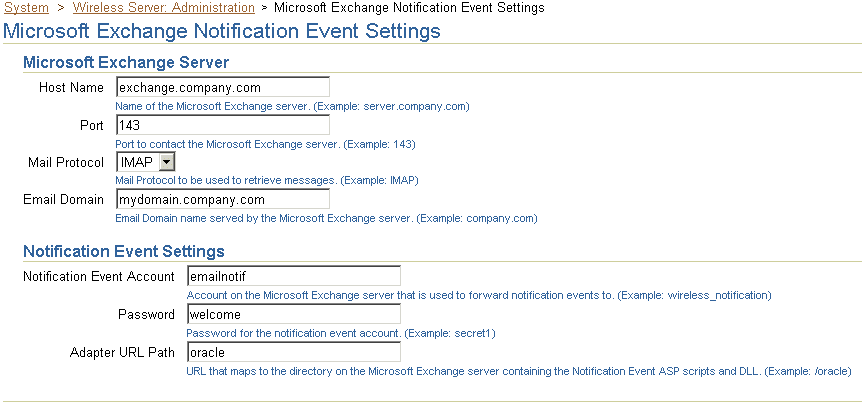The height and width of the screenshot is (407, 862).
Task: Click the 'Password' label
Action: coord(146,315)
